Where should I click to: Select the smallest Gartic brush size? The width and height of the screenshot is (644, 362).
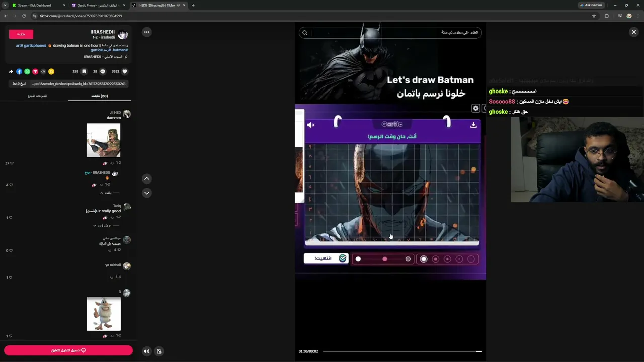(x=471, y=259)
